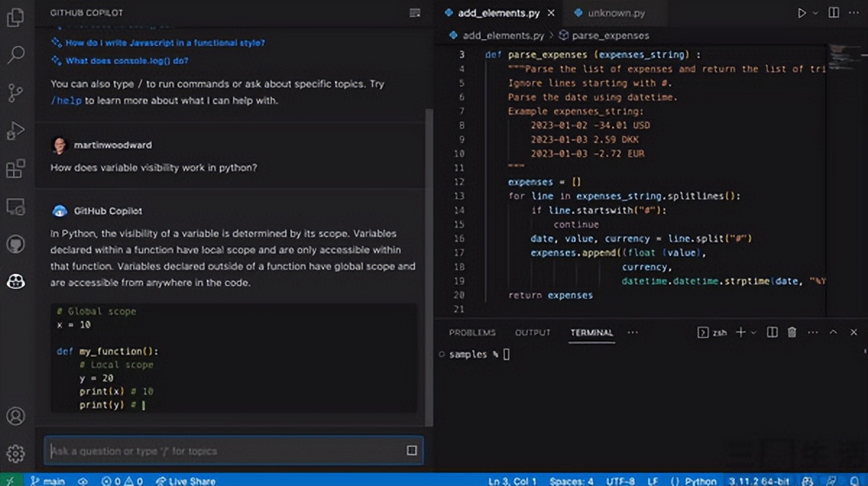Open the Manage gear icon
The image size is (868, 486).
[x=15, y=453]
